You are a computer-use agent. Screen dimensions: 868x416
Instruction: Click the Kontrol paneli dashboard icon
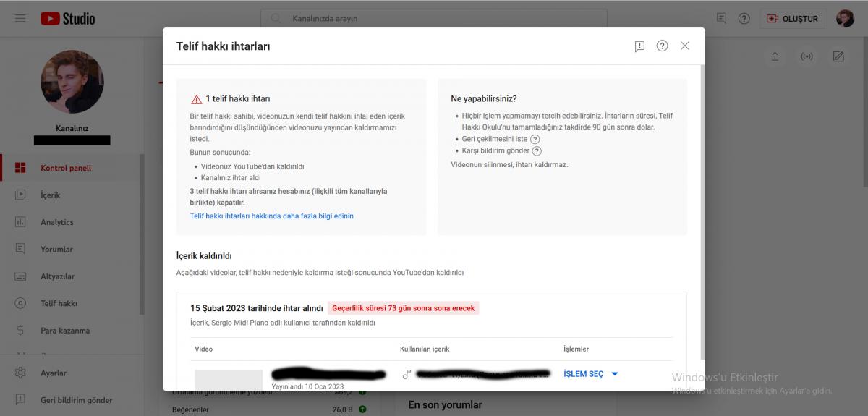pos(20,168)
